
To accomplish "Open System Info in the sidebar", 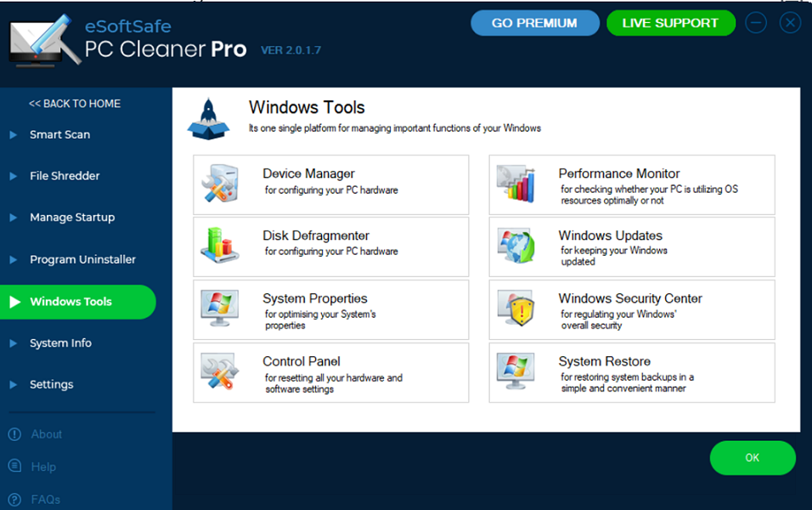I will click(x=60, y=343).
